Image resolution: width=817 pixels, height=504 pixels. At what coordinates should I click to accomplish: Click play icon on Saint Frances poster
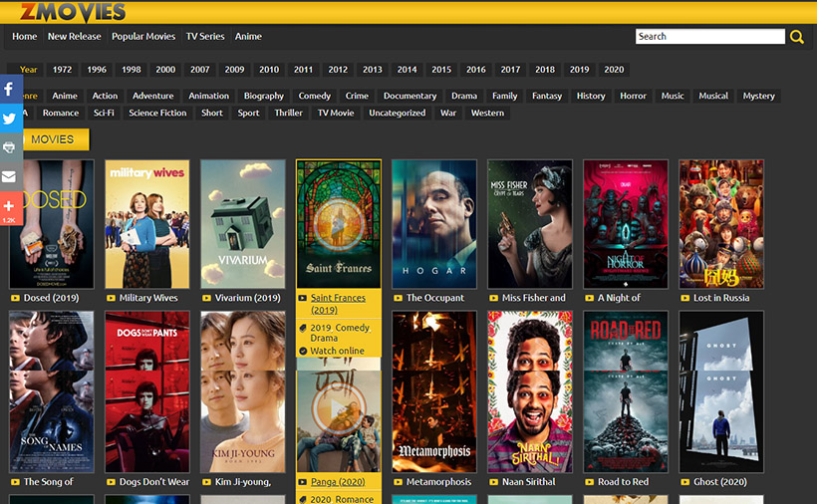click(338, 224)
